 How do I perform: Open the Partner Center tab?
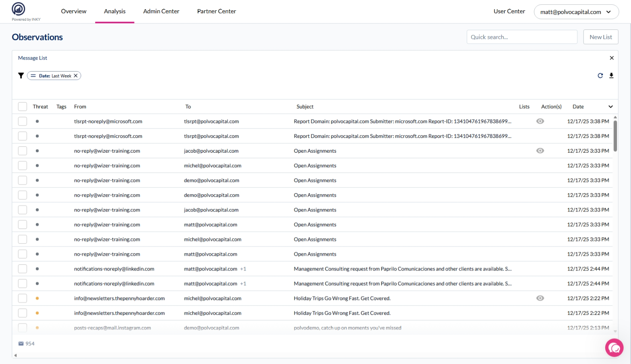(x=216, y=11)
